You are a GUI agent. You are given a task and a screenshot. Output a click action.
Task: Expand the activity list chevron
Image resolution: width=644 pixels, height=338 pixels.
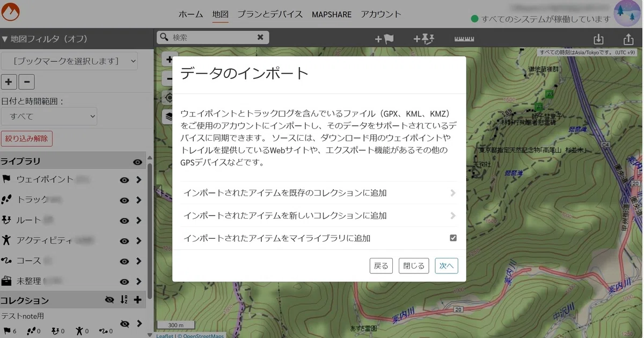(x=138, y=241)
